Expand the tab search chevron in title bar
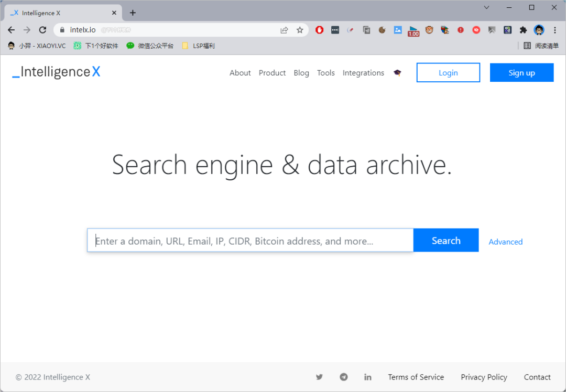The image size is (566, 392). click(x=486, y=7)
